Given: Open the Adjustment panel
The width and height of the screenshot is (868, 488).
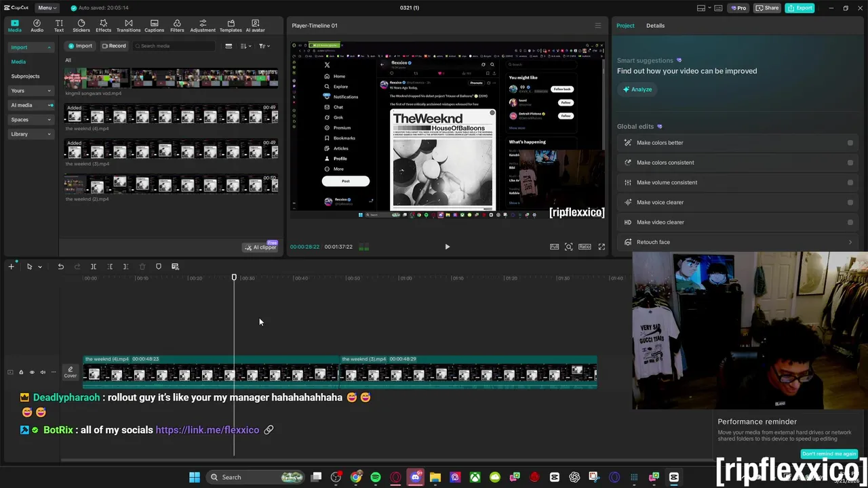Looking at the screenshot, I should click(203, 26).
